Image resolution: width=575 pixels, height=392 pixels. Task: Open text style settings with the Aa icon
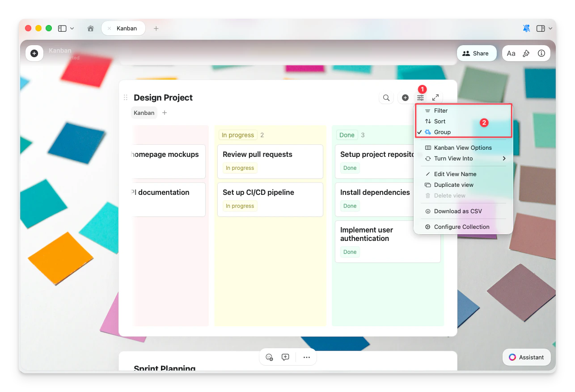(512, 53)
